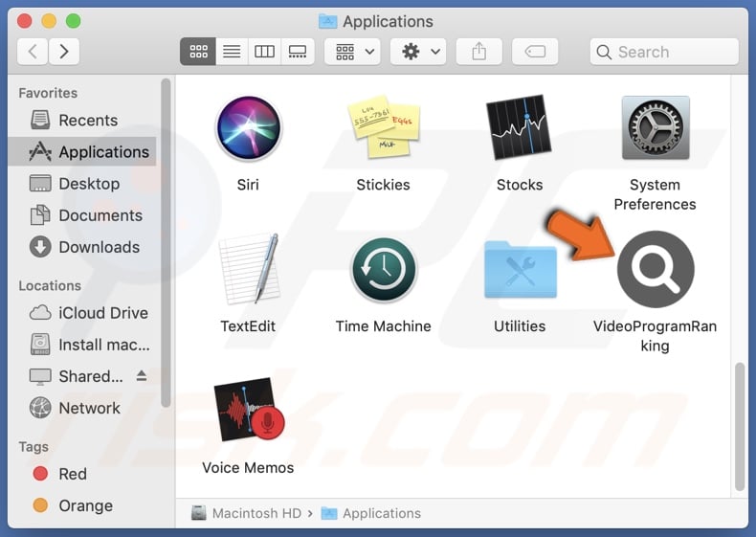This screenshot has width=756, height=537.
Task: Click the Time Machine name label
Action: point(384,326)
